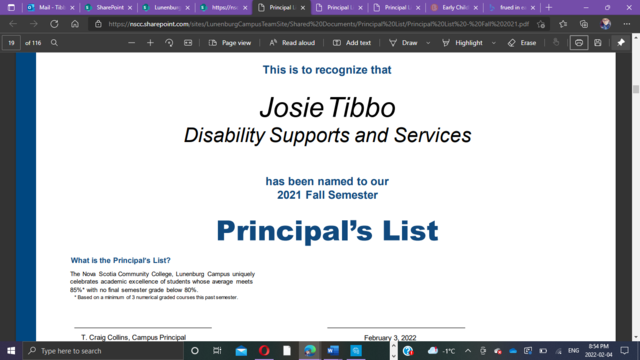Open network connection settings icon
Screen dimensions: 640x360
tap(558, 351)
